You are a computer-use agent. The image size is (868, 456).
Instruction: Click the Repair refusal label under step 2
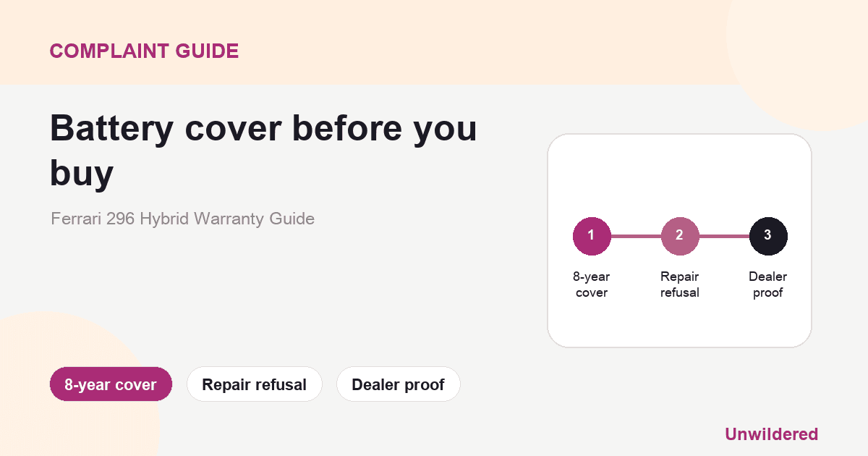click(680, 284)
